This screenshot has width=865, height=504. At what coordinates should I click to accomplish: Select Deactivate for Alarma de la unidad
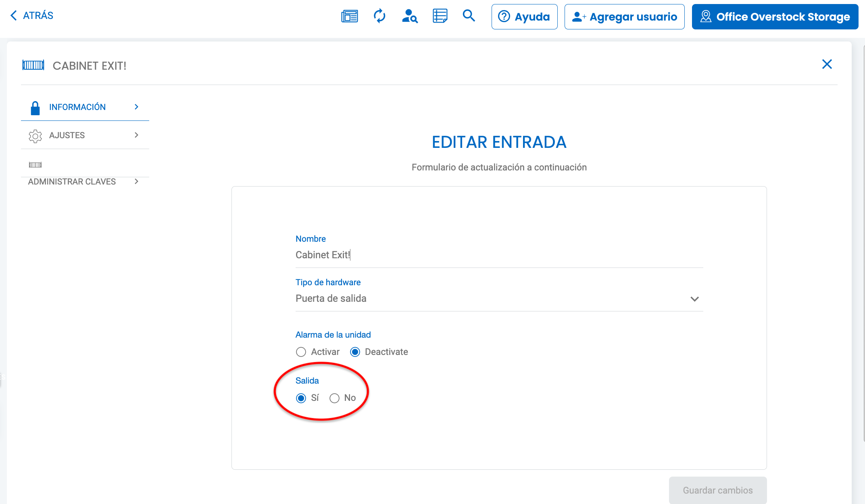click(355, 352)
